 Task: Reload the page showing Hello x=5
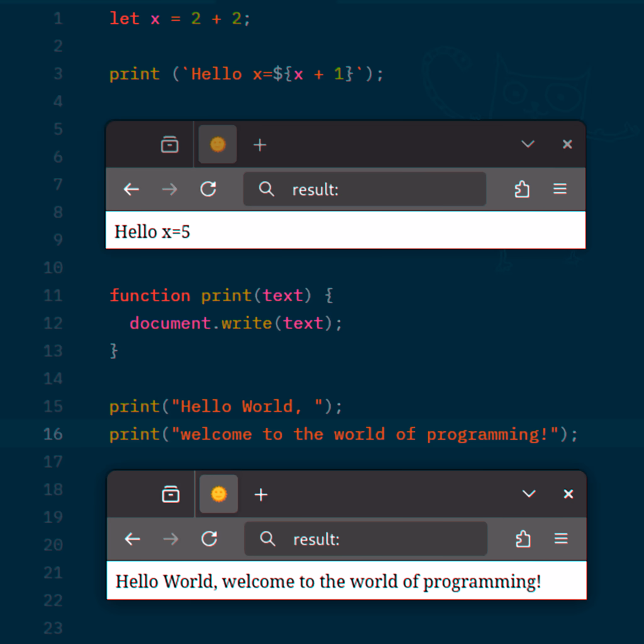click(208, 189)
